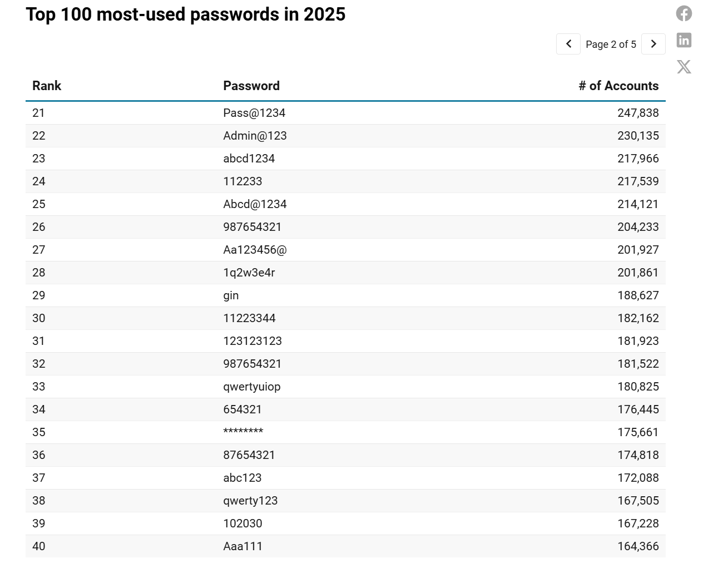Click account count 247,838
728x568 pixels.
pos(638,113)
